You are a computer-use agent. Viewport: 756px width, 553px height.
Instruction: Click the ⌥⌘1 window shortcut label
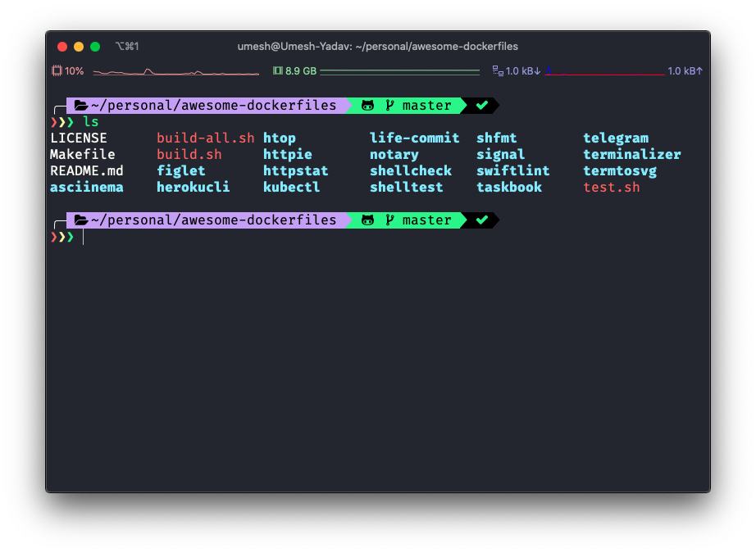pos(127,47)
